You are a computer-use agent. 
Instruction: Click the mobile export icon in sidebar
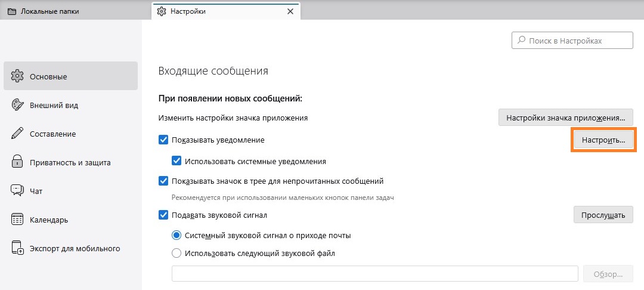(x=17, y=248)
